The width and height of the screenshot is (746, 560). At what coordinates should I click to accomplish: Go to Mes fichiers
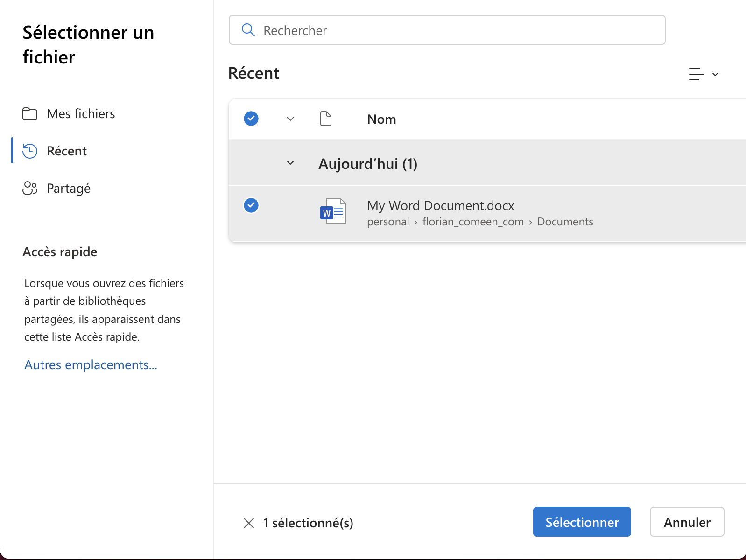pos(81,114)
